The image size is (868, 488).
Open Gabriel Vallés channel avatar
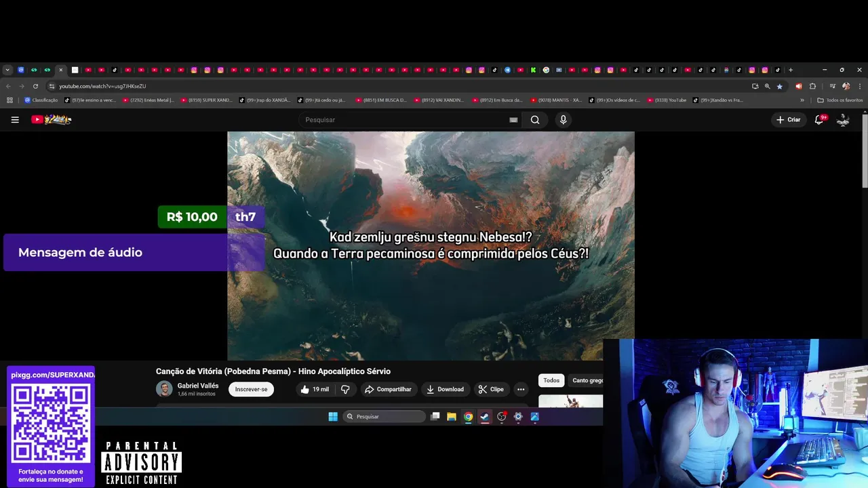click(x=164, y=389)
